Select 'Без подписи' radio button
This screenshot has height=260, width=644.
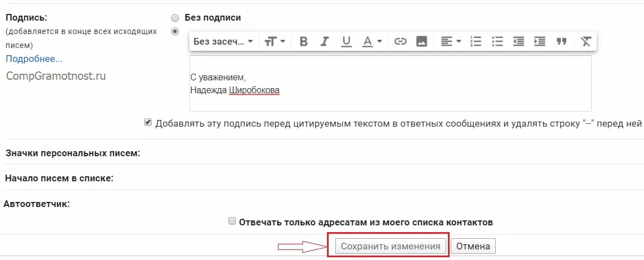175,18
